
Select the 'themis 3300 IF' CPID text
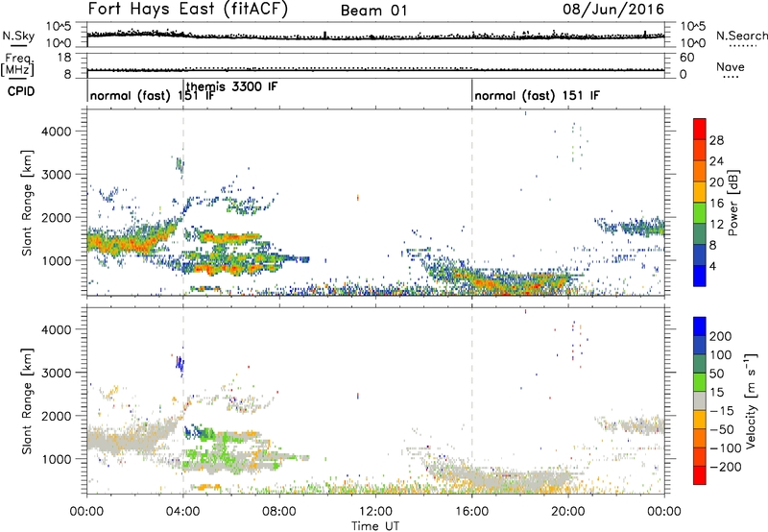tap(231, 86)
